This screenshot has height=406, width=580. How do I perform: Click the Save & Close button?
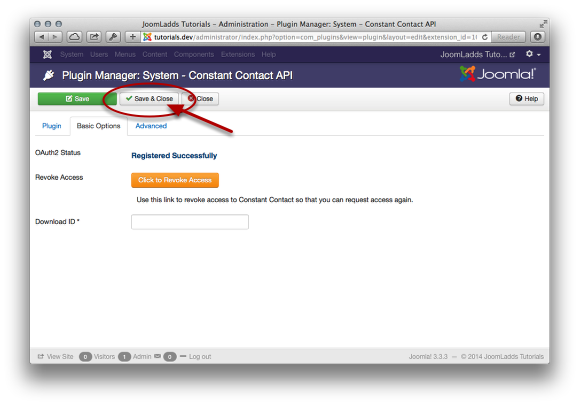149,99
